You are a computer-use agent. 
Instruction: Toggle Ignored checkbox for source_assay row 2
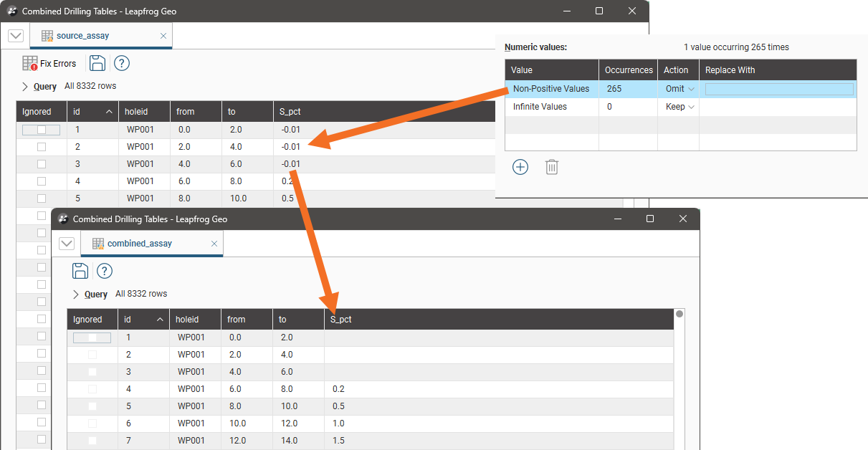[42, 147]
